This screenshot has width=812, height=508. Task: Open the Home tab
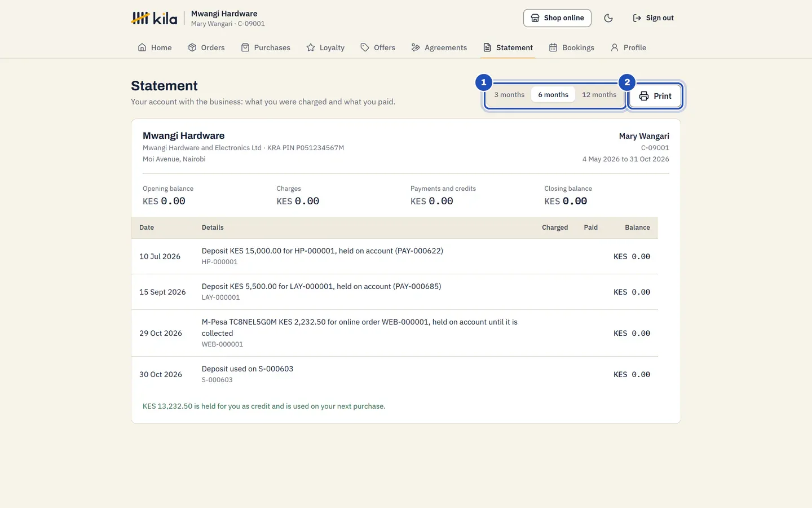pyautogui.click(x=155, y=47)
